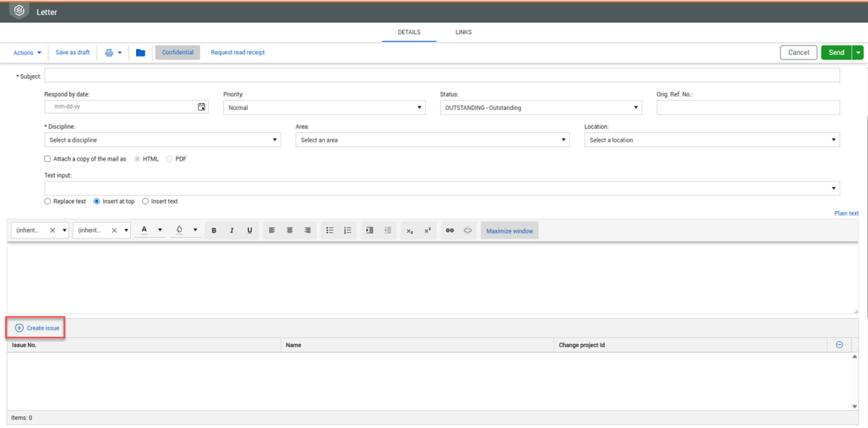This screenshot has width=868, height=428.
Task: Open the blue folder icon in toolbar
Action: 140,53
